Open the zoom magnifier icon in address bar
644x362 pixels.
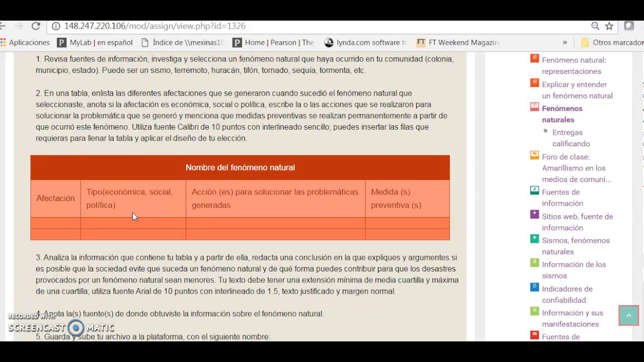point(595,26)
